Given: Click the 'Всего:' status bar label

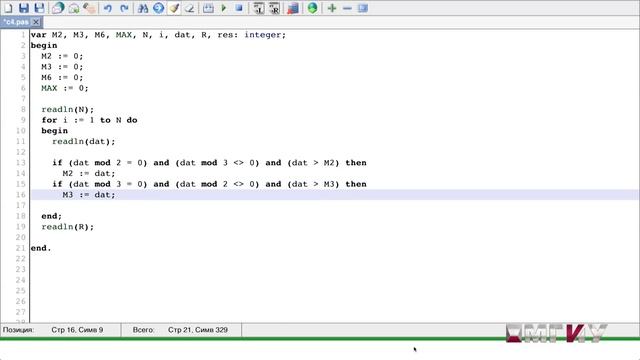Looking at the screenshot, I should tap(143, 330).
